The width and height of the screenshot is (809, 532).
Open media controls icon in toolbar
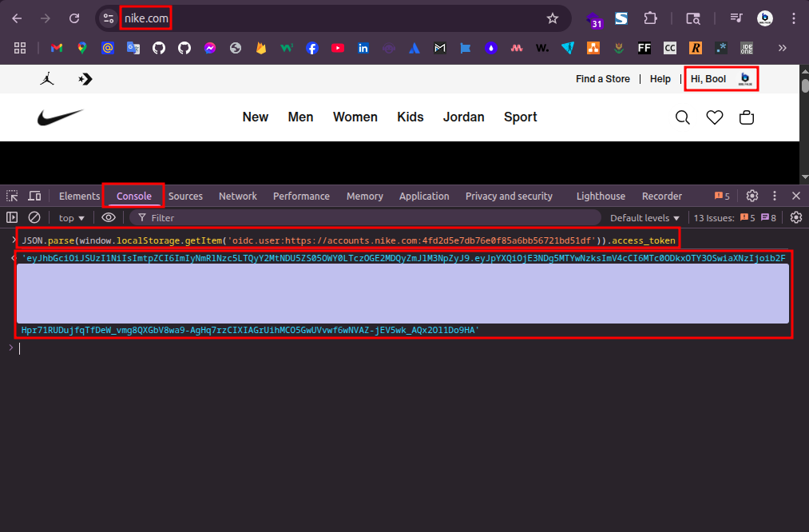point(736,18)
